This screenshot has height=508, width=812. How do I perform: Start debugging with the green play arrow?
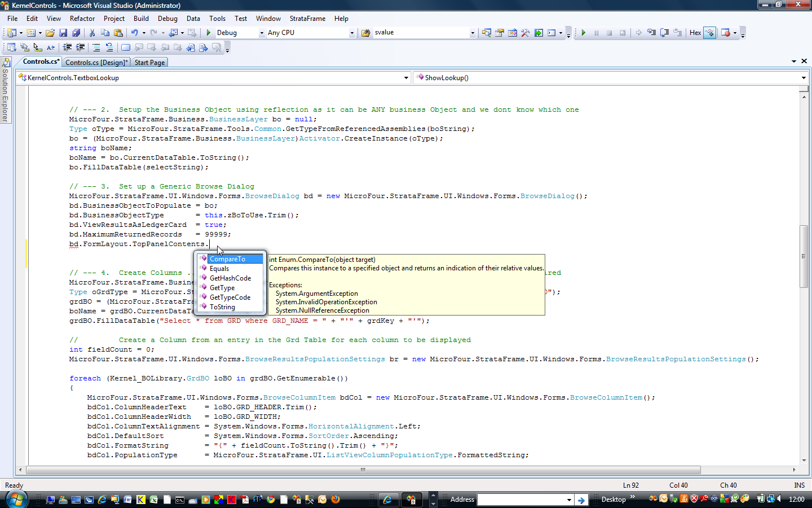pos(209,33)
